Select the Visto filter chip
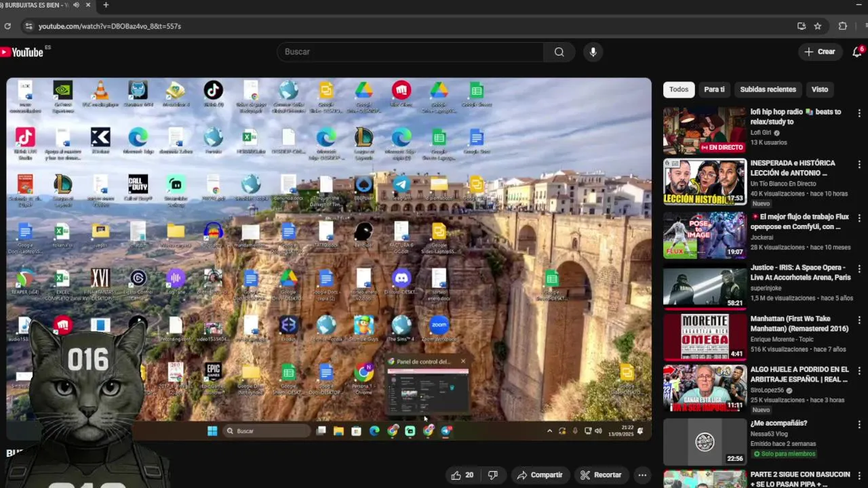 [820, 89]
